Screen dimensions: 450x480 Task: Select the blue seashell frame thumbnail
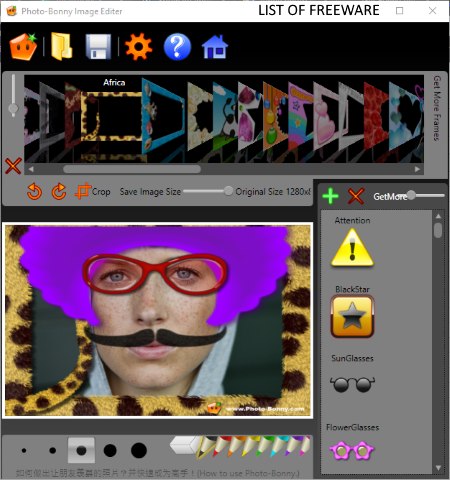[163, 115]
